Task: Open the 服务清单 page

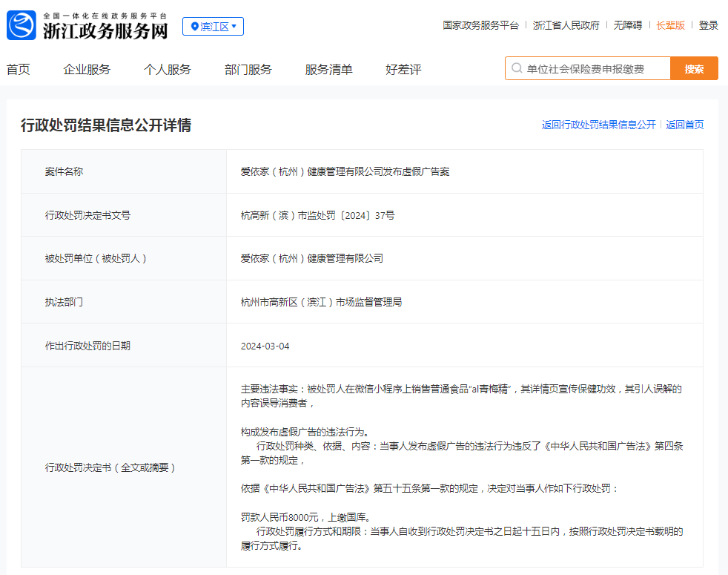Action: coord(328,70)
